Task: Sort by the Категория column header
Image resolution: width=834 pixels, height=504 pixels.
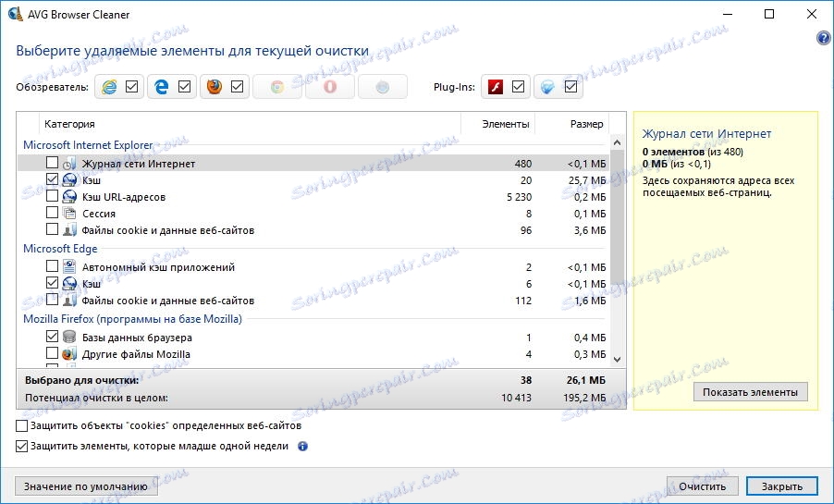Action: (250, 124)
